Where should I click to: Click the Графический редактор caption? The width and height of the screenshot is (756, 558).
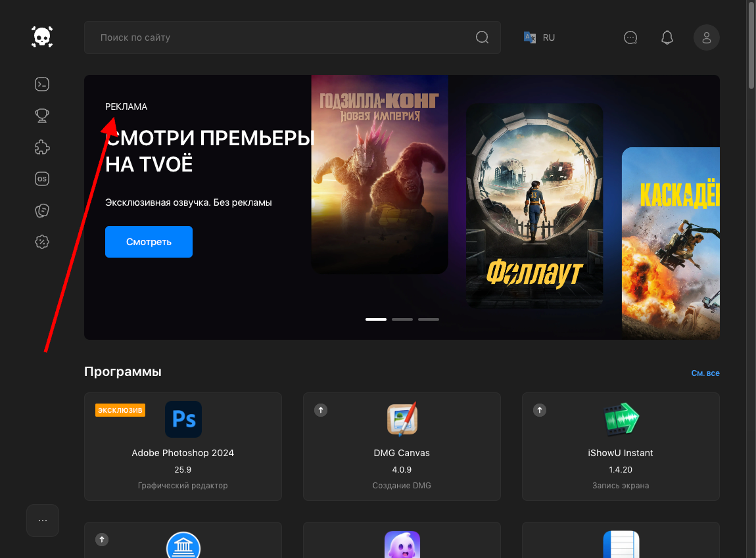(x=183, y=486)
